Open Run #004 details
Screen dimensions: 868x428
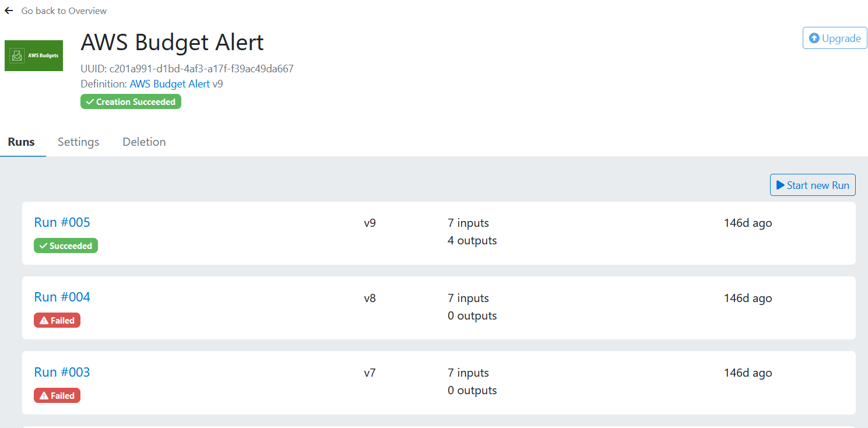pos(62,297)
